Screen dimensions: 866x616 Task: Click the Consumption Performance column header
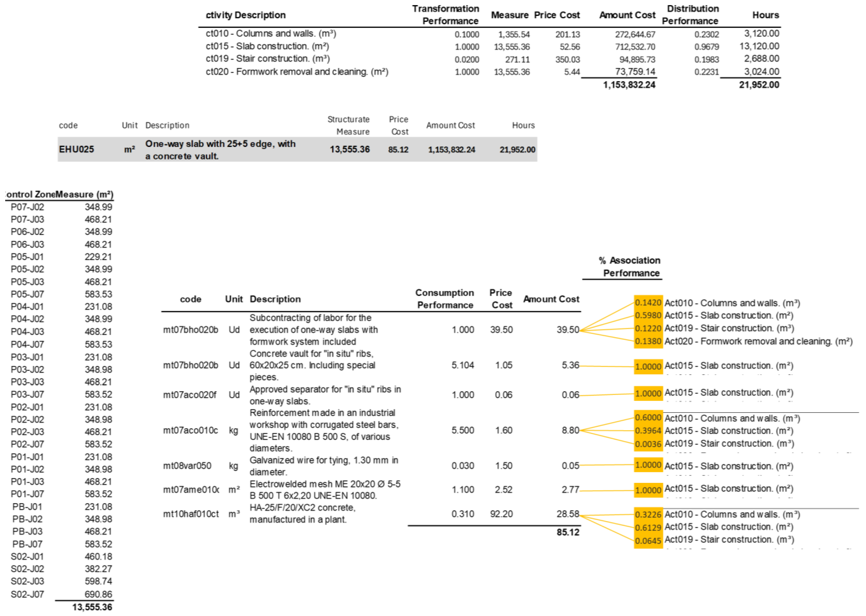(445, 299)
